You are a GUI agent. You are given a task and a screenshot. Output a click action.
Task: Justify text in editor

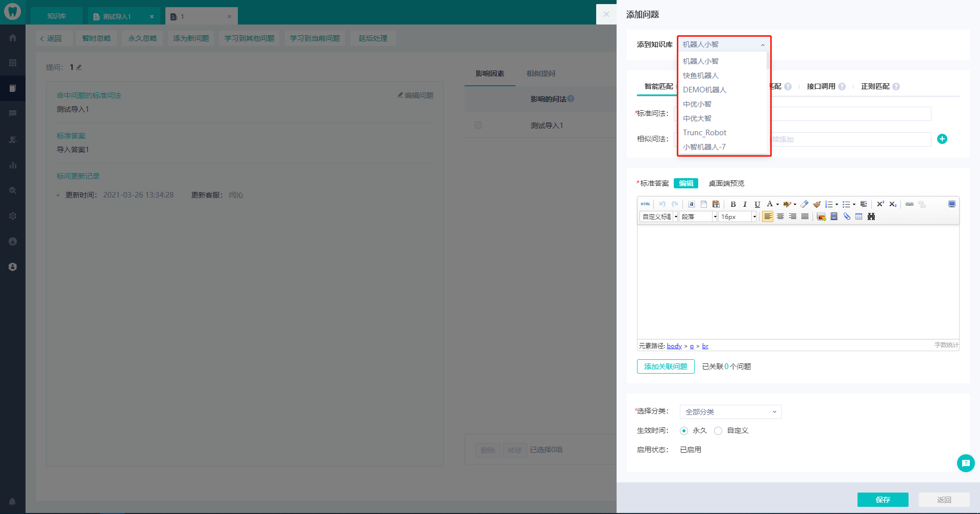(x=805, y=217)
